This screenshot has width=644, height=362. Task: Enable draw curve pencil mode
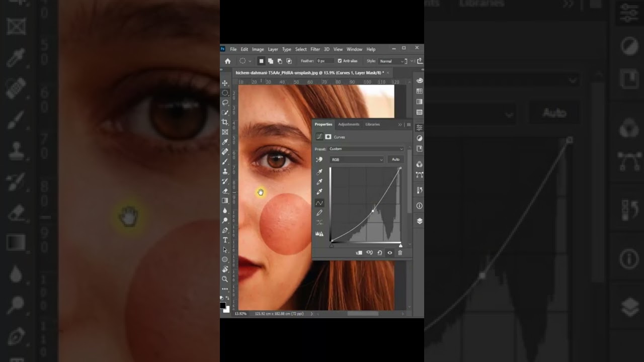tap(319, 213)
